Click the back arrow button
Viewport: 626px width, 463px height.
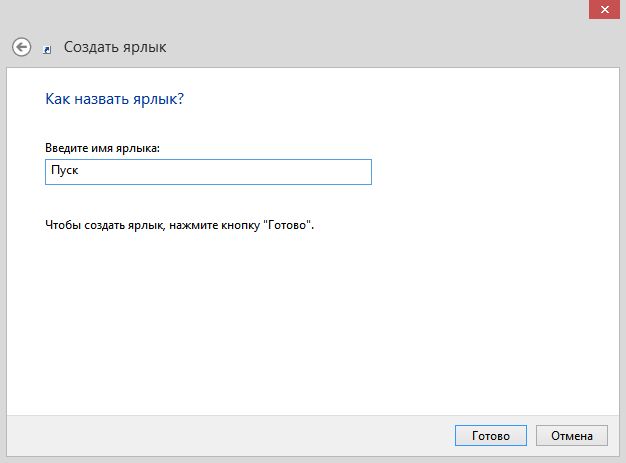(21, 47)
